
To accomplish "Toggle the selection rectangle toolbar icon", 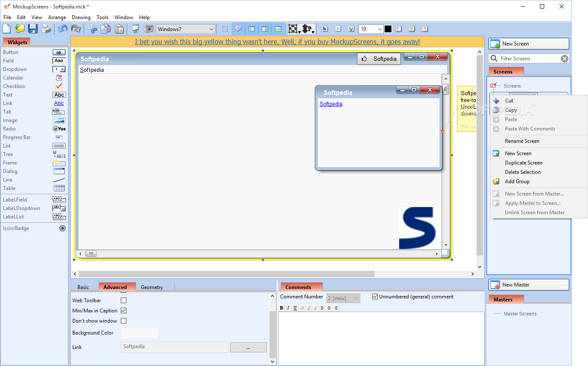I will 225,29.
